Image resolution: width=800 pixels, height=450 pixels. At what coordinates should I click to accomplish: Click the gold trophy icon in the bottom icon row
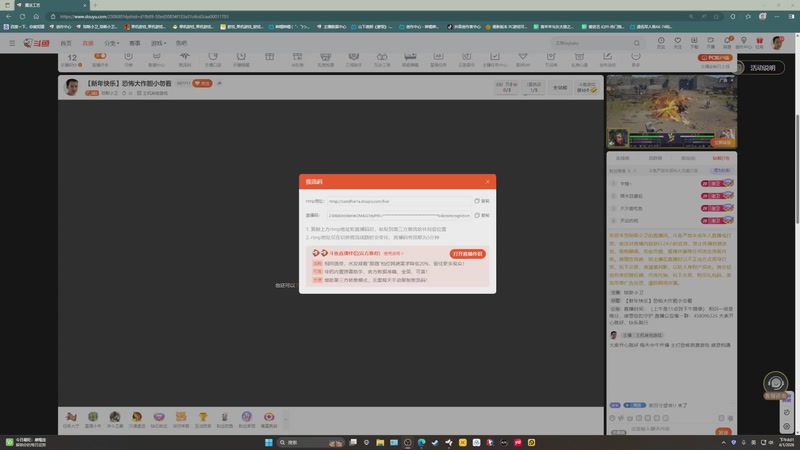[x=203, y=419]
